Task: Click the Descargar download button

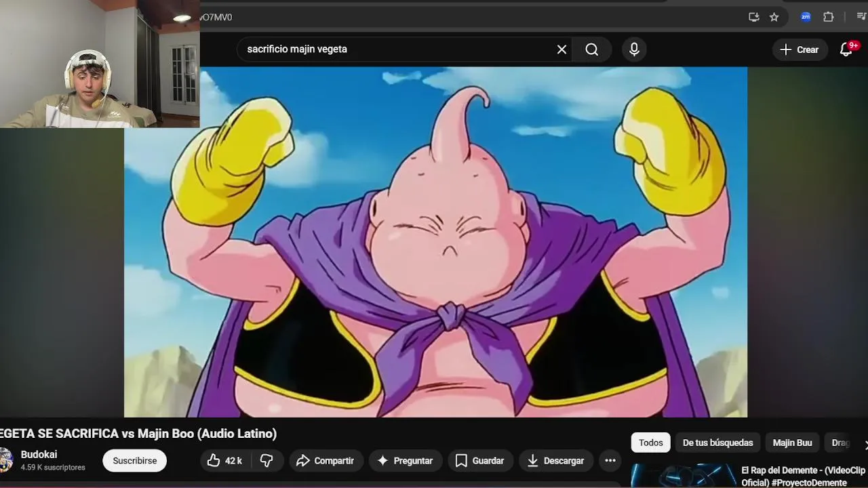Action: 556,461
